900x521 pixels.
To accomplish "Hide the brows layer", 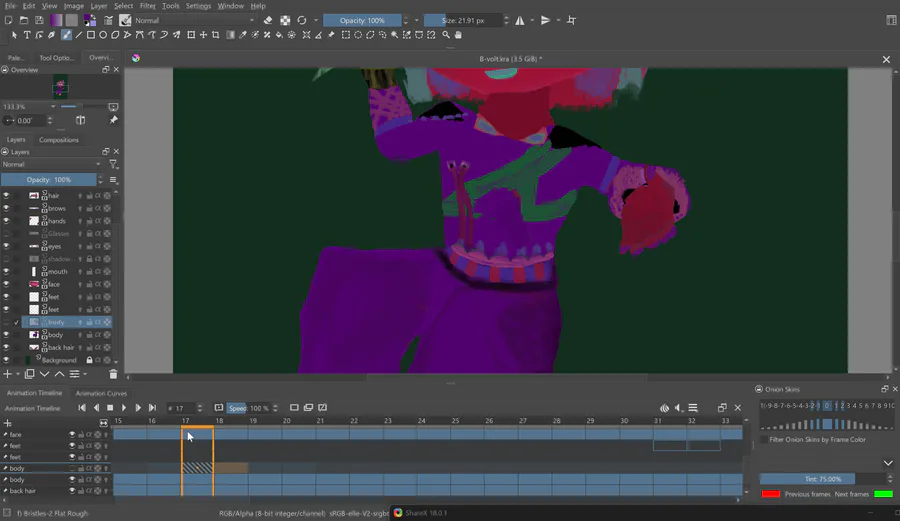I will 6,208.
